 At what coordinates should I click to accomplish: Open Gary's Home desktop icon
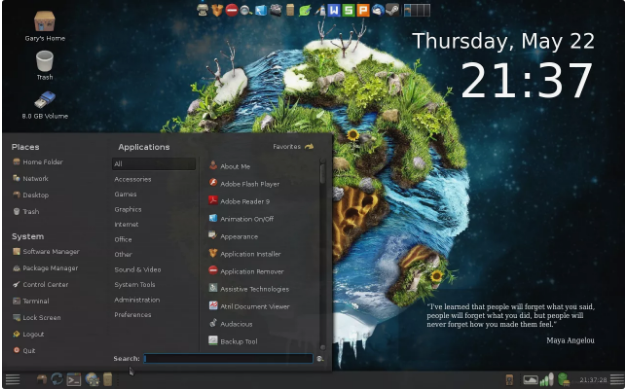pyautogui.click(x=44, y=26)
